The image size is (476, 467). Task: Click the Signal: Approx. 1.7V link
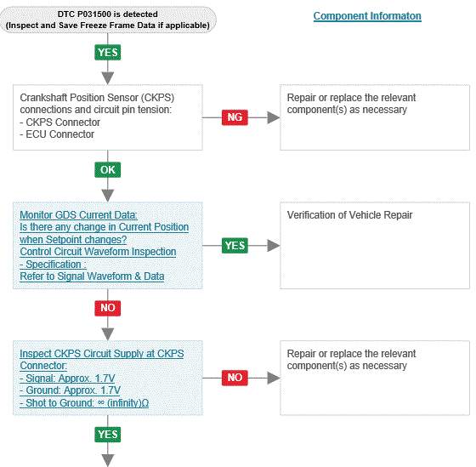[x=67, y=378]
